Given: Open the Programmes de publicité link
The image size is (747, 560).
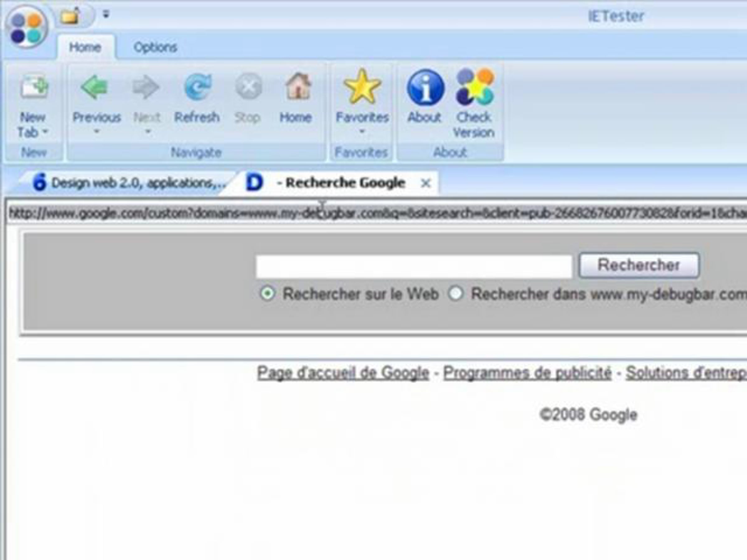Looking at the screenshot, I should [x=528, y=373].
